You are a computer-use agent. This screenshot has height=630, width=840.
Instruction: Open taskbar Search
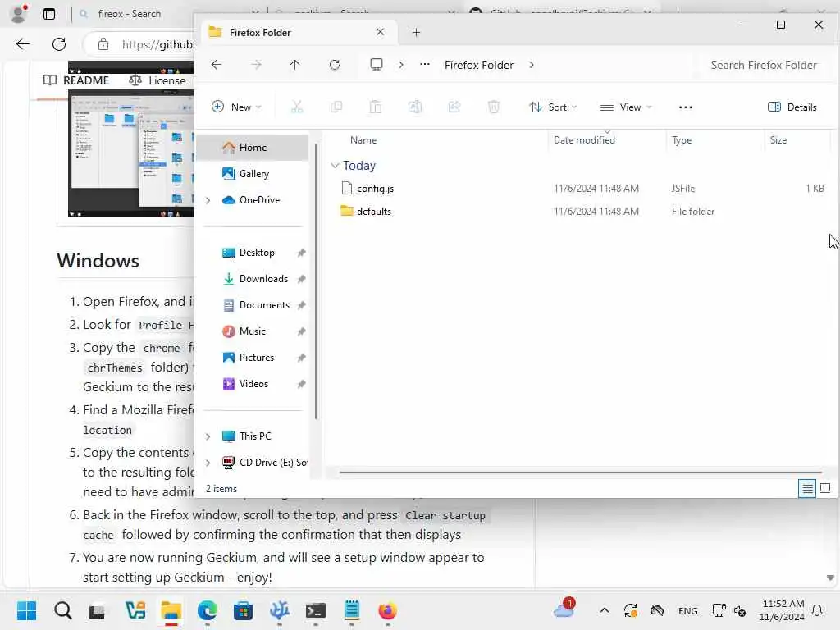[x=62, y=610]
